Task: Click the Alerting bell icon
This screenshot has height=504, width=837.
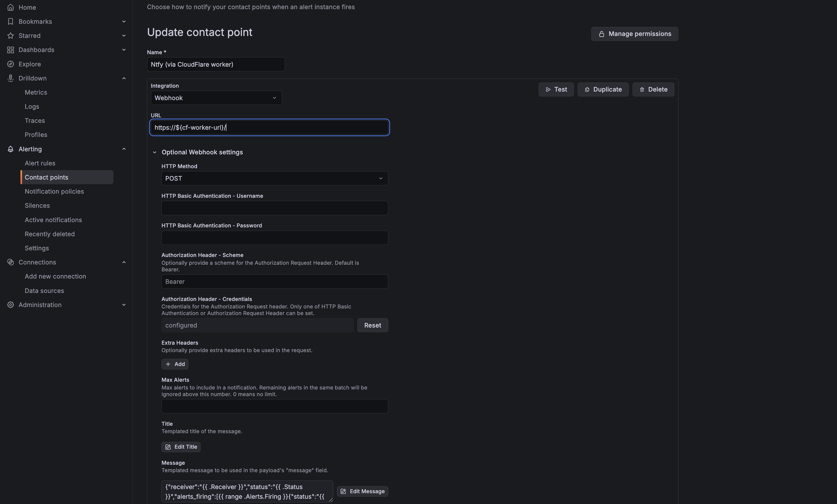Action: click(11, 149)
